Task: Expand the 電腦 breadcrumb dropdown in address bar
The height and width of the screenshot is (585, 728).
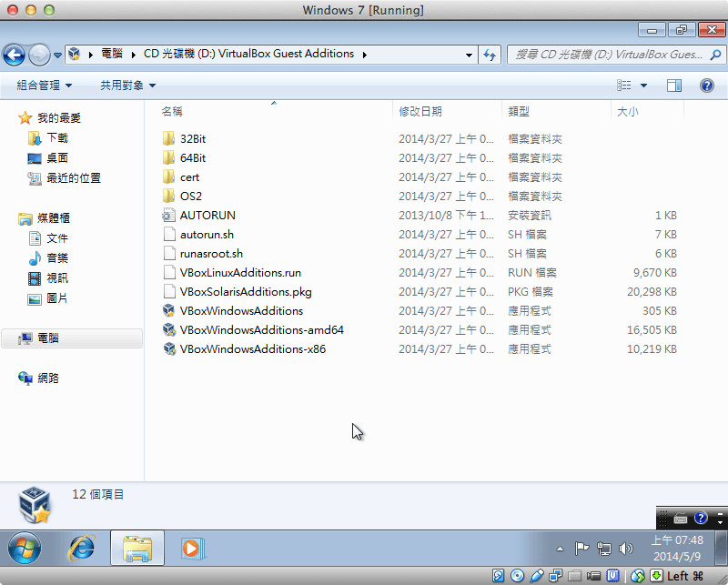Action: 134,54
